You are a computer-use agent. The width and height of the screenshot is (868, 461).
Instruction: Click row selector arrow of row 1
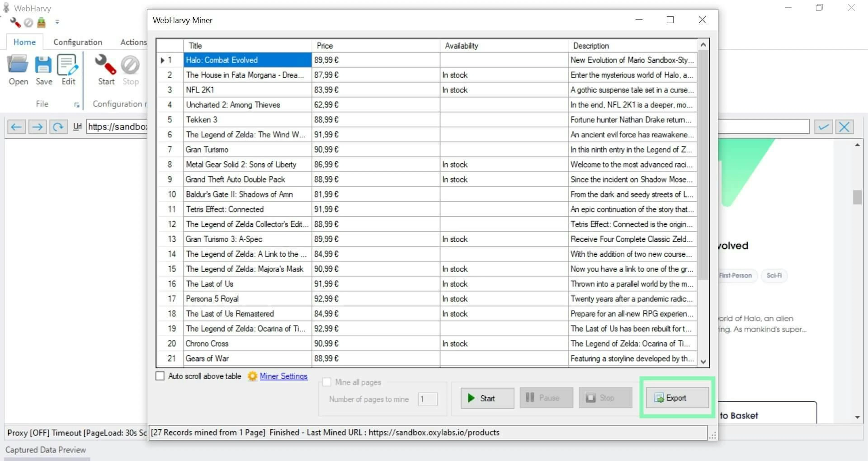tap(163, 60)
